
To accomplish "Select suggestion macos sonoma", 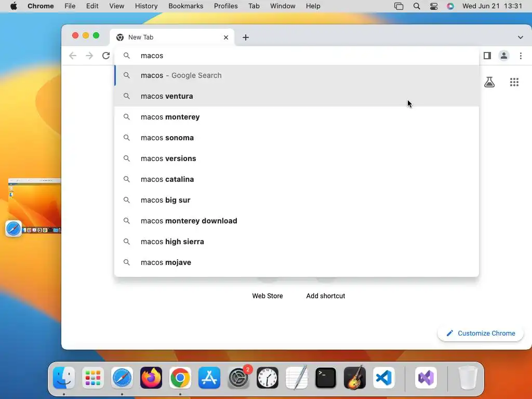I will [297, 138].
